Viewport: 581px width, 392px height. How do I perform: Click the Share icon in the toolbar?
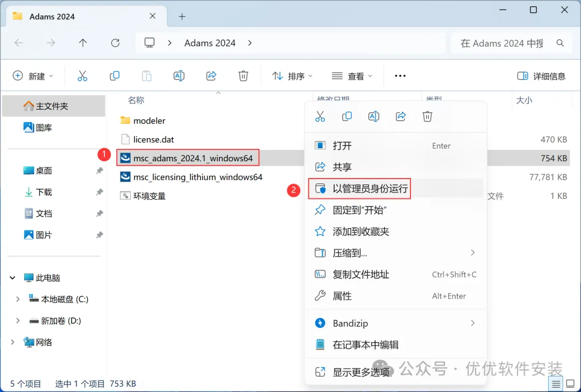point(211,76)
